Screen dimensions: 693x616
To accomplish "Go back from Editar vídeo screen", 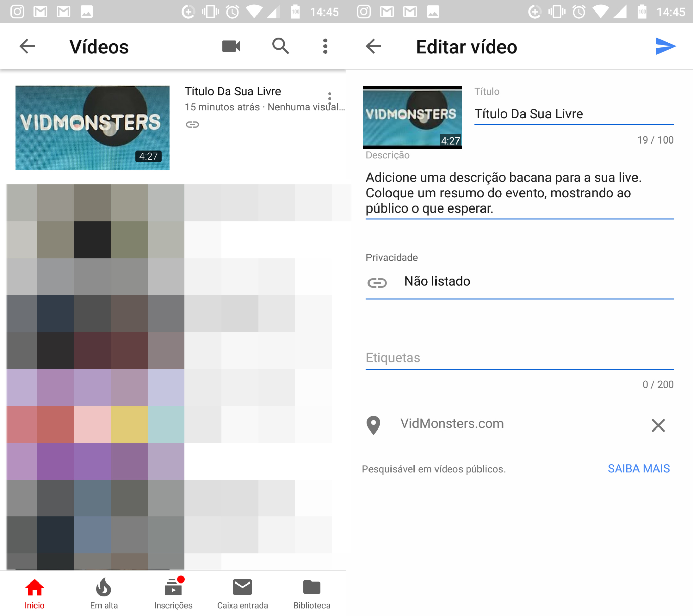I will (x=374, y=46).
